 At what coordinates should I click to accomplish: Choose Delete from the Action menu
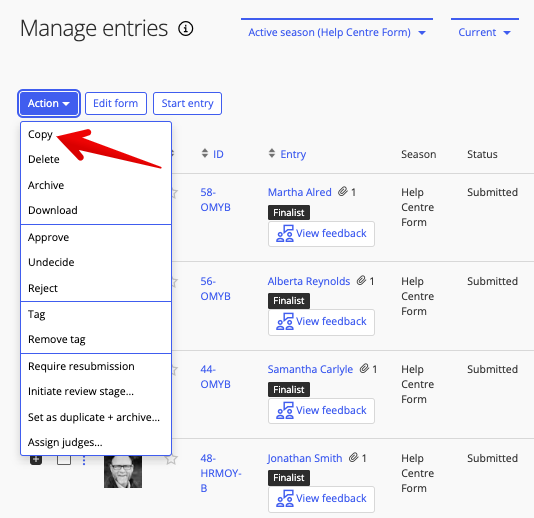pyautogui.click(x=44, y=159)
